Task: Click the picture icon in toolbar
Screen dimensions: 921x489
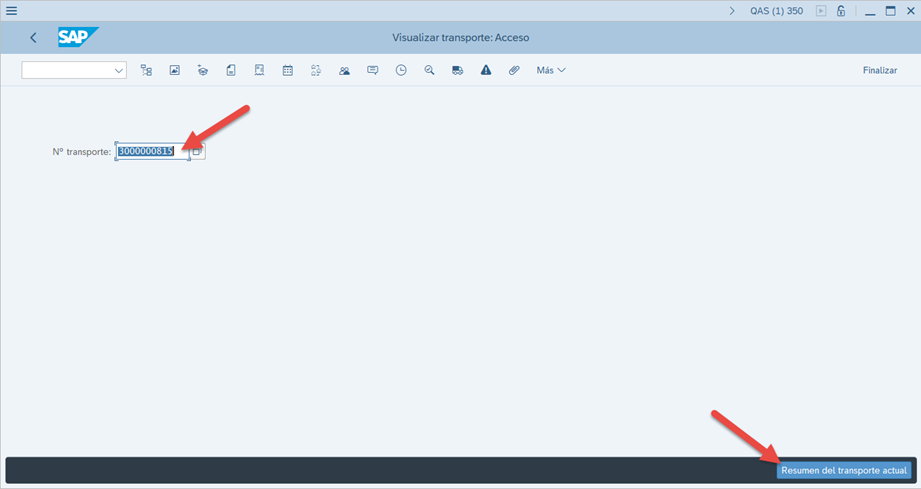Action: (174, 71)
